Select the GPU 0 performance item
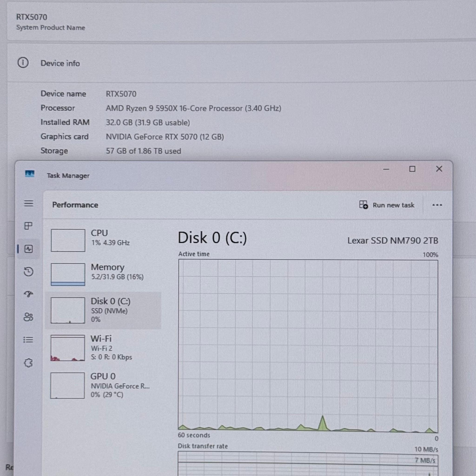Screen dimensions: 476x476 tap(103, 385)
